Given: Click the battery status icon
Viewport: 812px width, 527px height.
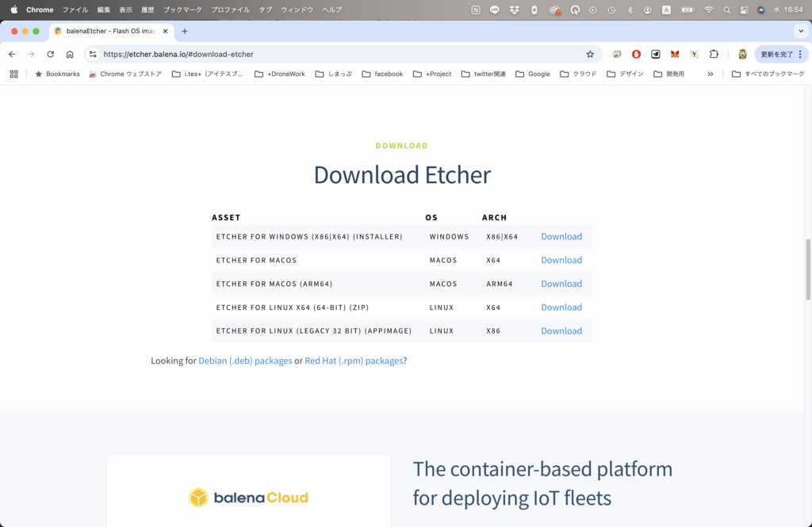Looking at the screenshot, I should pos(688,10).
